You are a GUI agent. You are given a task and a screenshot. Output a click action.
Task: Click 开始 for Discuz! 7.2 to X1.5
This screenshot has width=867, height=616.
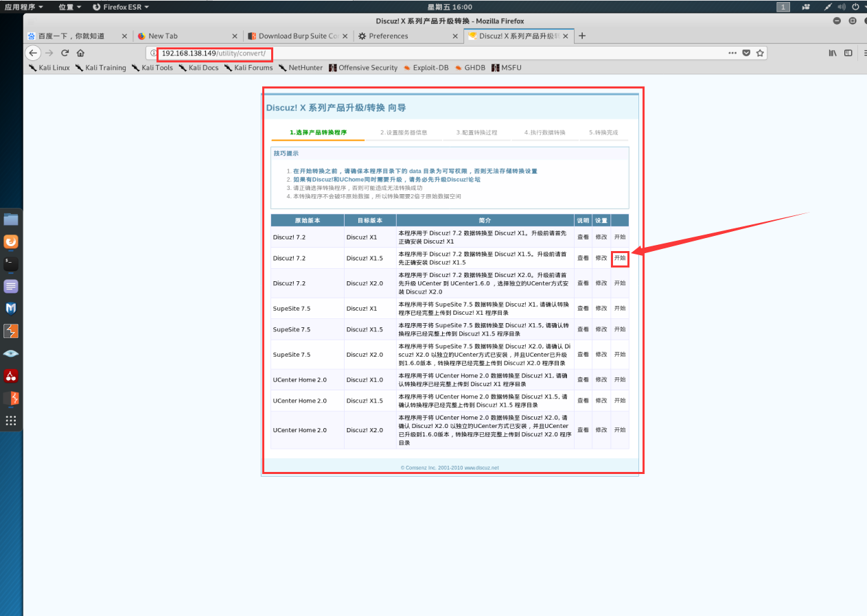(x=620, y=258)
